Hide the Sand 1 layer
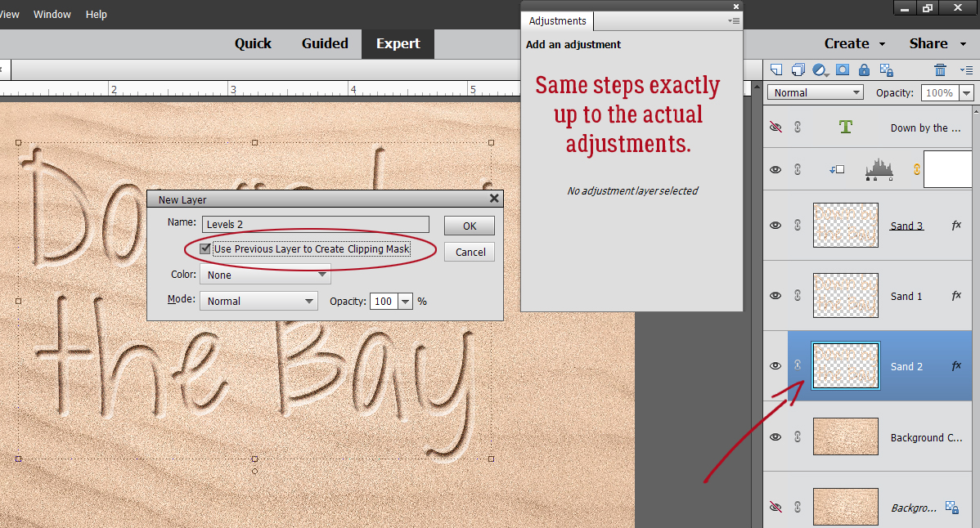The width and height of the screenshot is (980, 528). pos(775,296)
